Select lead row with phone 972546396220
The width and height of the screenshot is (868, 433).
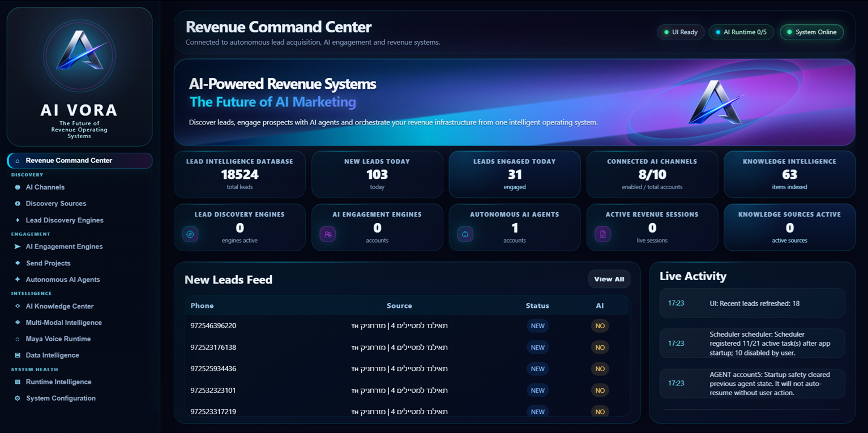point(407,326)
